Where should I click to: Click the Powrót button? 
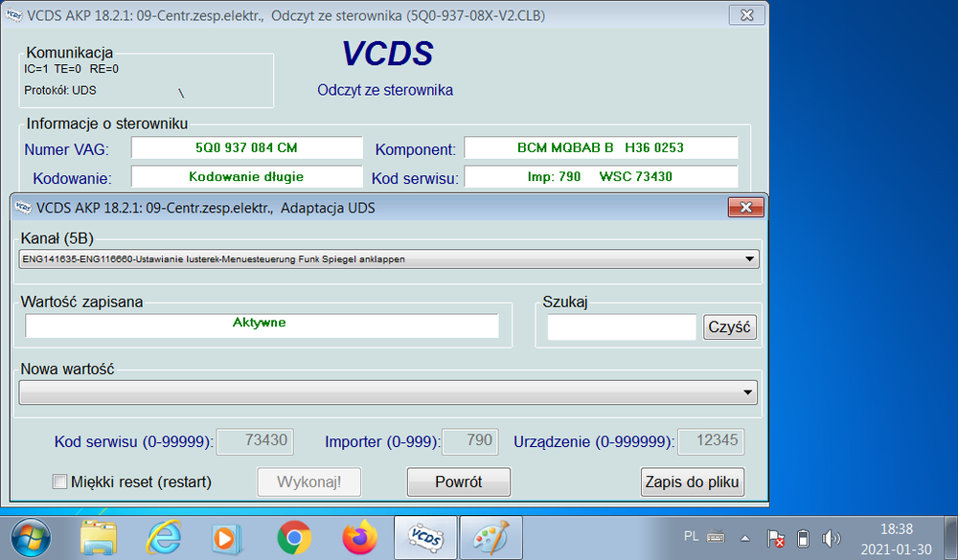click(458, 482)
